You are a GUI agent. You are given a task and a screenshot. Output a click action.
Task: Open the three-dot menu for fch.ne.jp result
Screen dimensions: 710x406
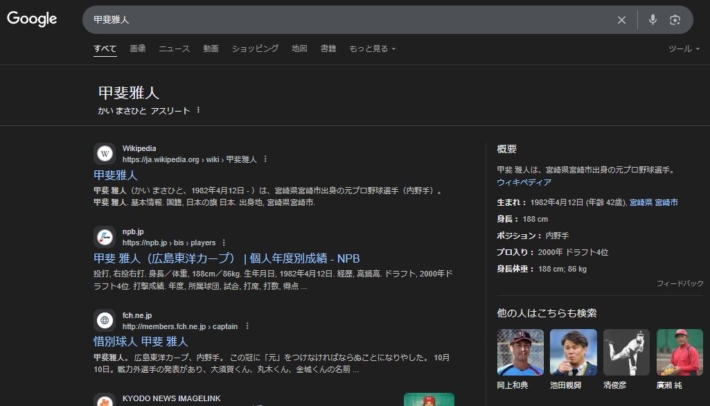pyautogui.click(x=247, y=326)
